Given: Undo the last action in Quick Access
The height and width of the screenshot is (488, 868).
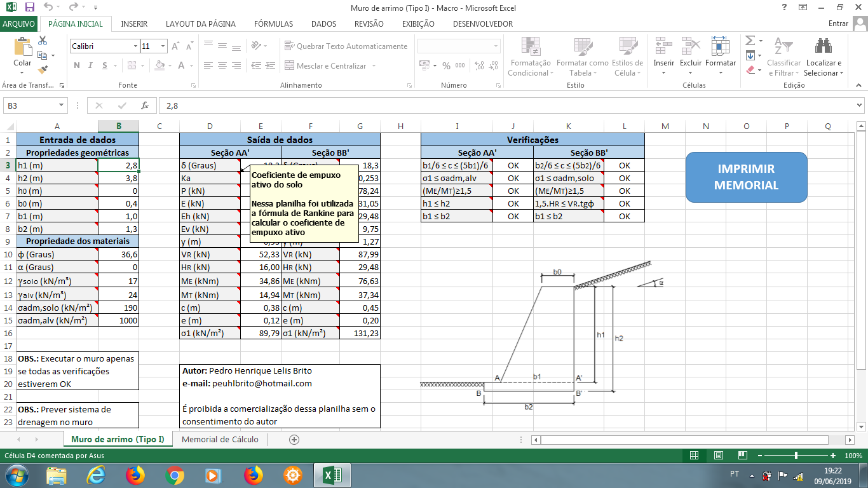Looking at the screenshot, I should (x=49, y=8).
